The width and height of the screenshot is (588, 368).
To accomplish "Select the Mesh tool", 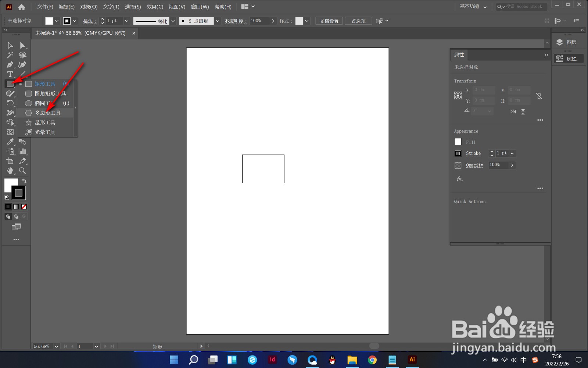I will pyautogui.click(x=10, y=132).
